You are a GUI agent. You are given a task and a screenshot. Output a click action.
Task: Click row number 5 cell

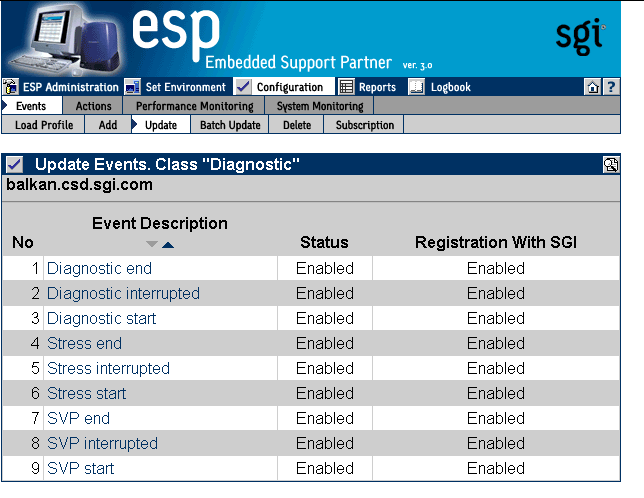coord(23,369)
